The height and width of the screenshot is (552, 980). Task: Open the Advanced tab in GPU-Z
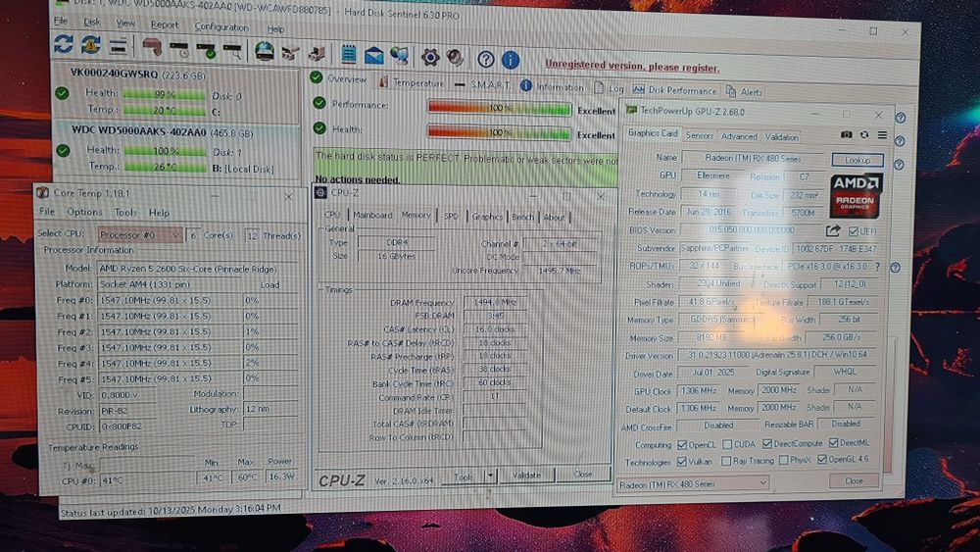pos(739,136)
